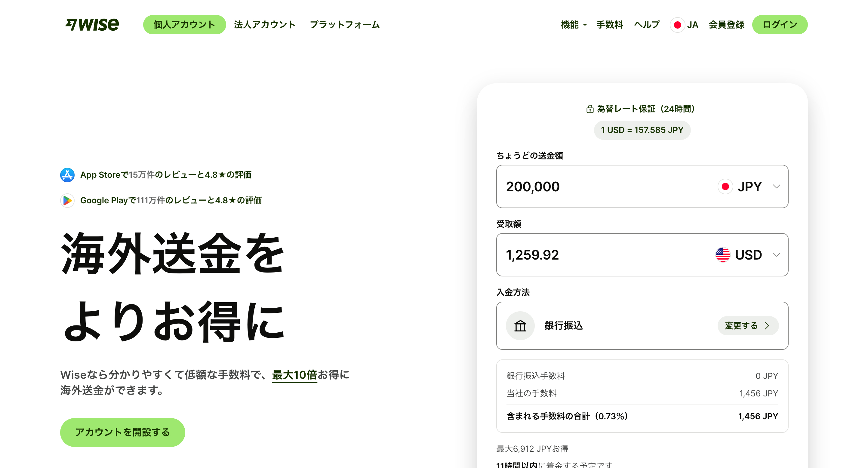
Task: Click the ちょうどの送金額 label
Action: (529, 156)
